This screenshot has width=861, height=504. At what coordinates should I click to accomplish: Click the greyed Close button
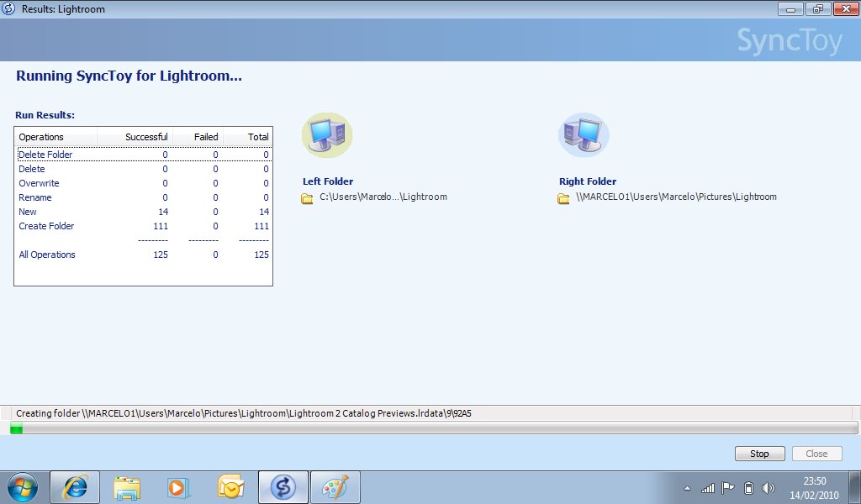pos(816,454)
